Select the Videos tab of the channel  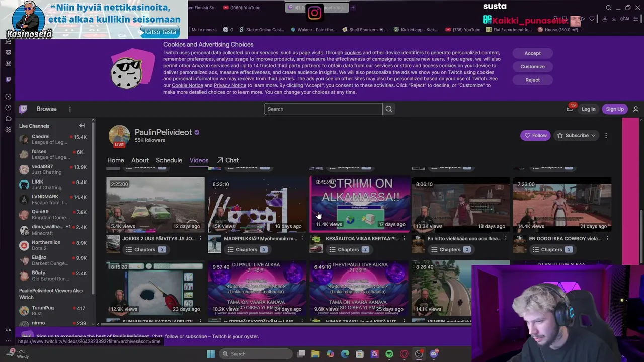199,160
